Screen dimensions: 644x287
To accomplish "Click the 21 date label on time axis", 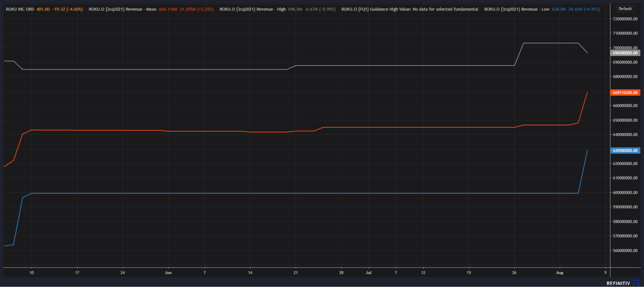I will click(295, 273).
